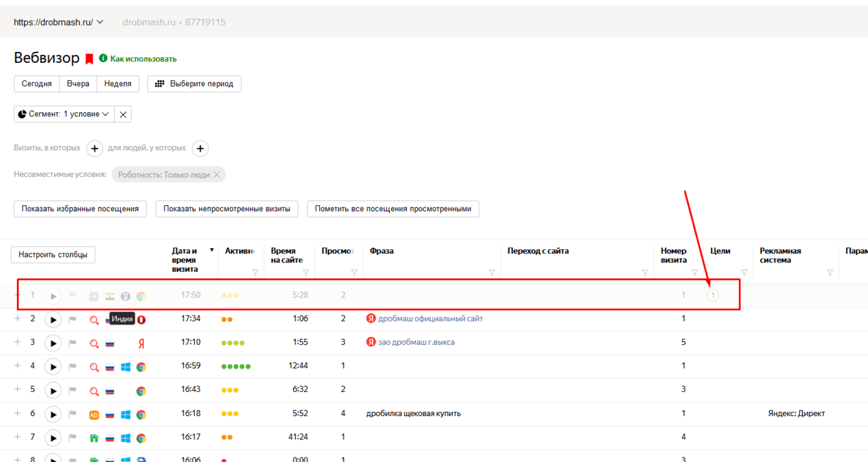
Task: Add a condition for 'Визиты, в которых'
Action: point(95,149)
